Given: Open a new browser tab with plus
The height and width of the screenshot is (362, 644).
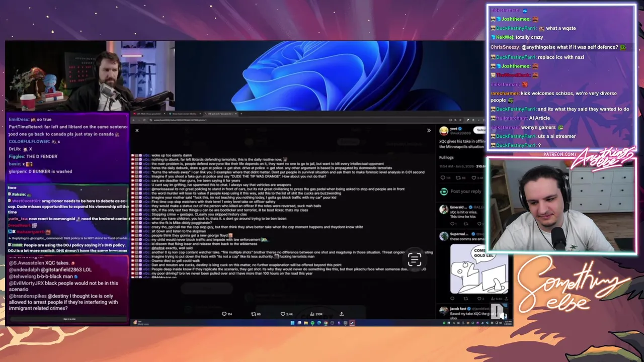Looking at the screenshot, I should [242, 114].
